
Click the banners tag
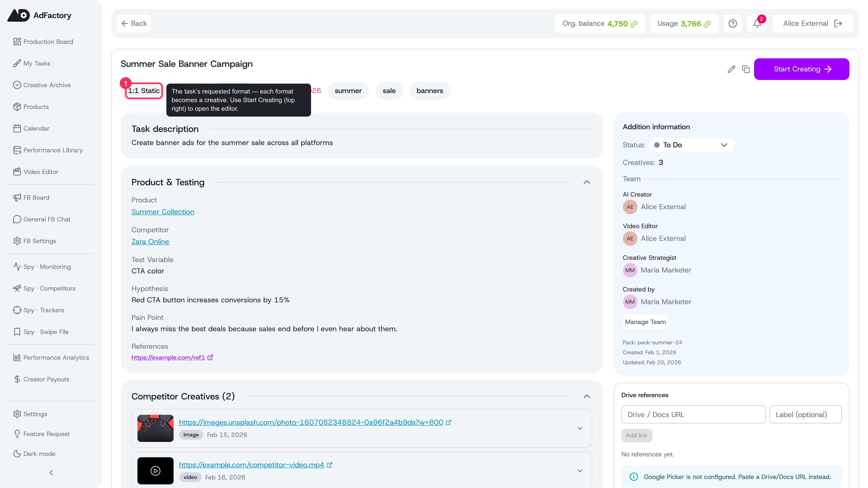click(x=430, y=91)
